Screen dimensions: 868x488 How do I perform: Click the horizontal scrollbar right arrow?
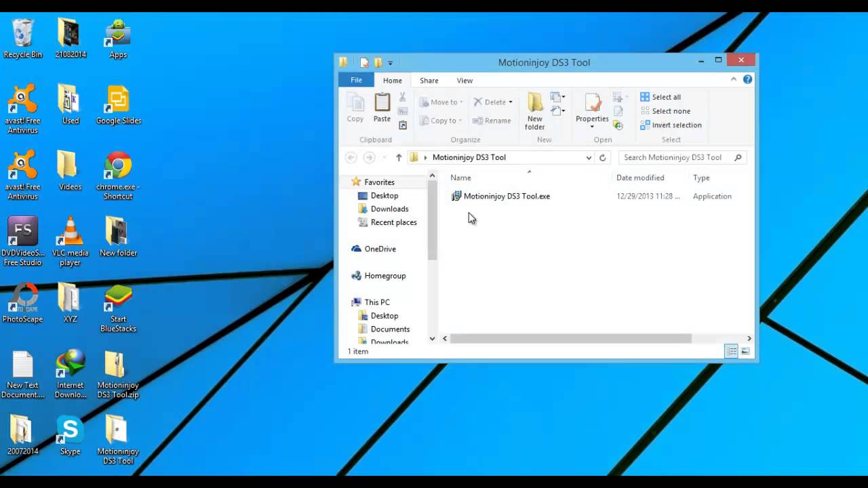pyautogui.click(x=749, y=338)
